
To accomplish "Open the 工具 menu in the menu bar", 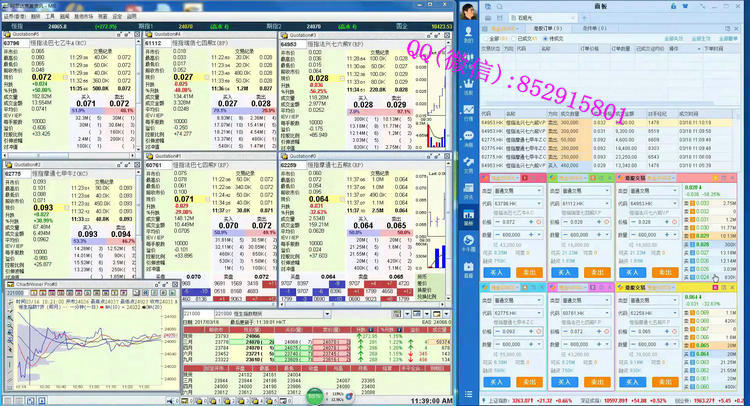I will click(50, 16).
